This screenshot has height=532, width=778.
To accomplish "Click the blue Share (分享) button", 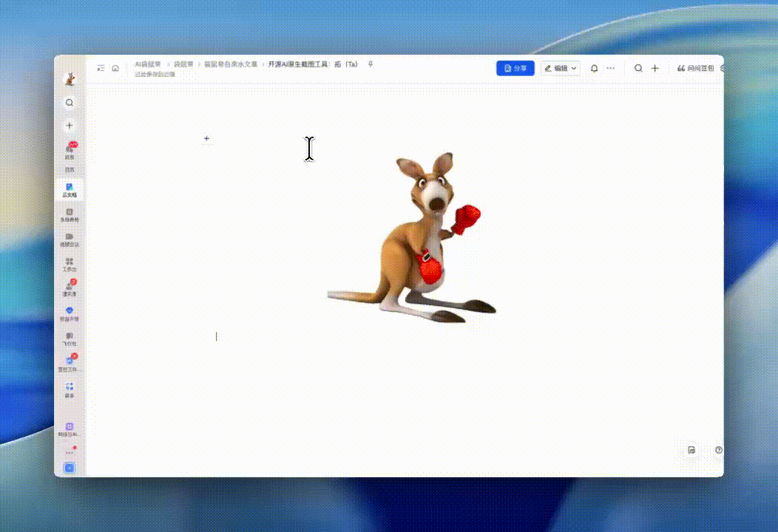I will point(515,69).
